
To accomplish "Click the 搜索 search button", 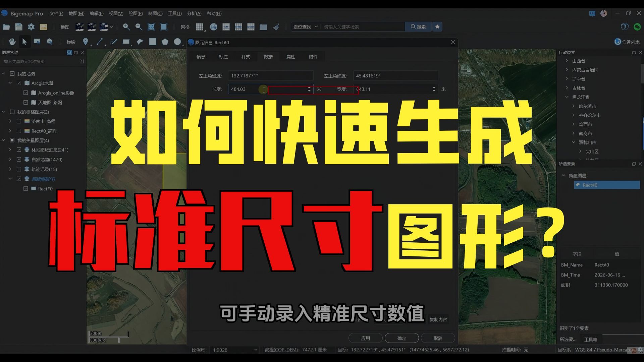I will click(418, 27).
